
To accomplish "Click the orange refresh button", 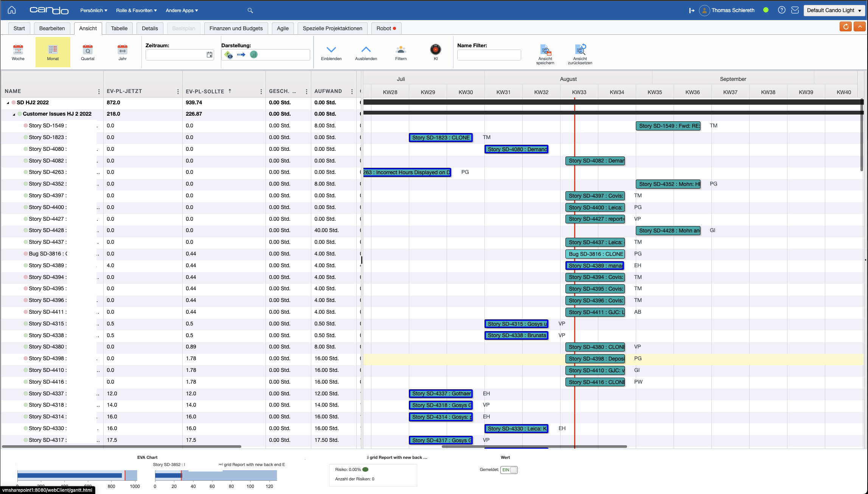I will coord(845,26).
